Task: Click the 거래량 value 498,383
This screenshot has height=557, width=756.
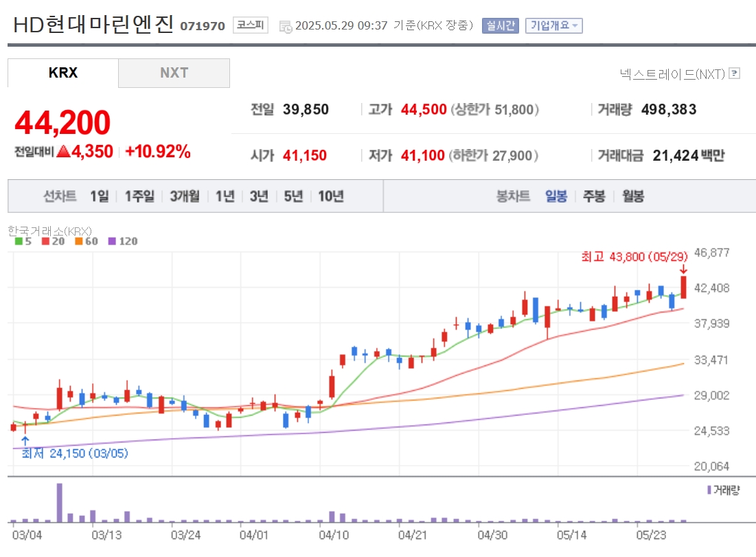Action: [669, 109]
